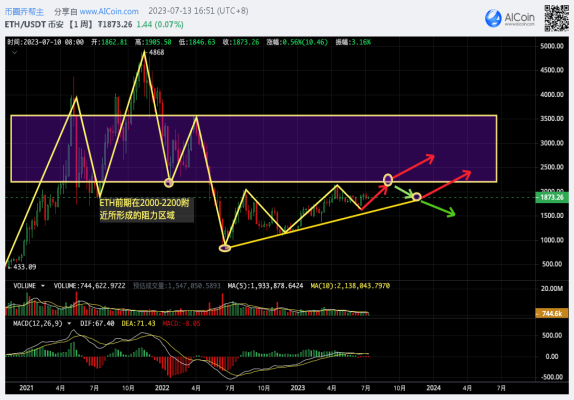Viewport: 574px width, 400px height.
Task: Click the -500.00 MACD axis label
Action: pos(552,377)
